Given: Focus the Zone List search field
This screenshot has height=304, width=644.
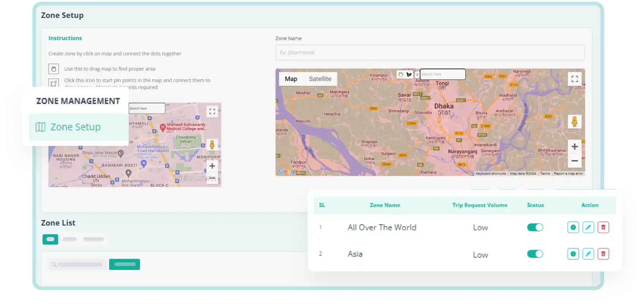Looking at the screenshot, I should click(78, 265).
